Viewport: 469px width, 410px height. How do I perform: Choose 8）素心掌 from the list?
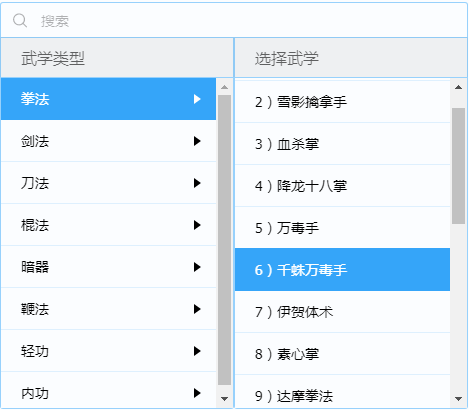pyautogui.click(x=342, y=354)
